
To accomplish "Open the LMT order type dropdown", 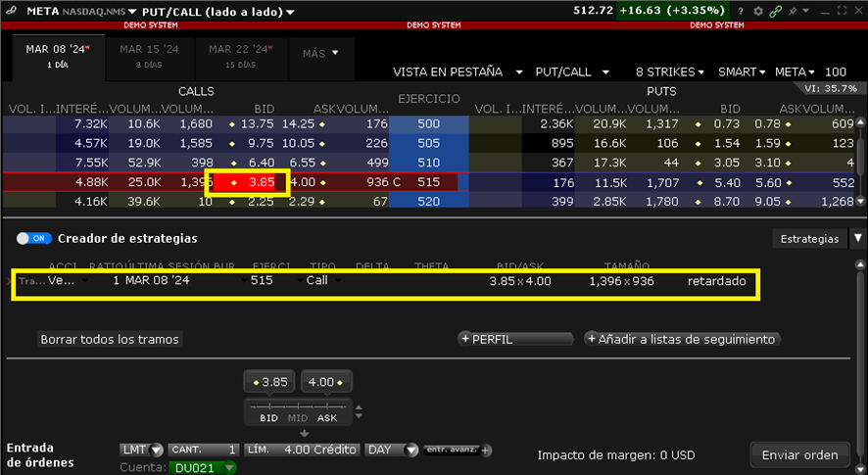I will (138, 451).
